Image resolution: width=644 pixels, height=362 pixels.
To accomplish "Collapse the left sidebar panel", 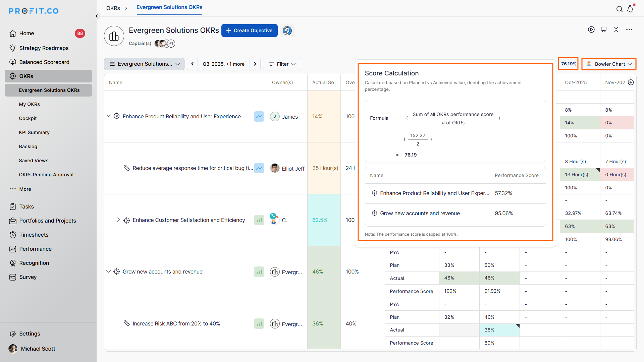I will coord(97,16).
